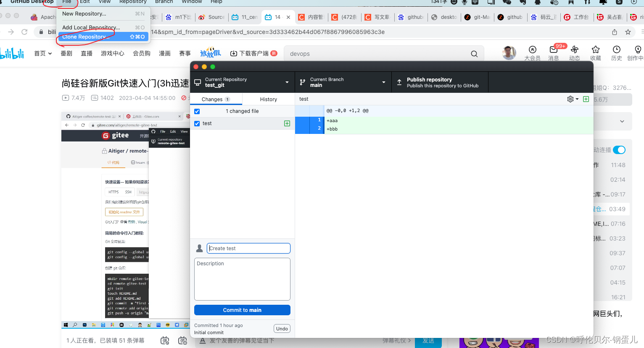Click the Bilibili logo
The width and height of the screenshot is (644, 348).
(x=12, y=53)
